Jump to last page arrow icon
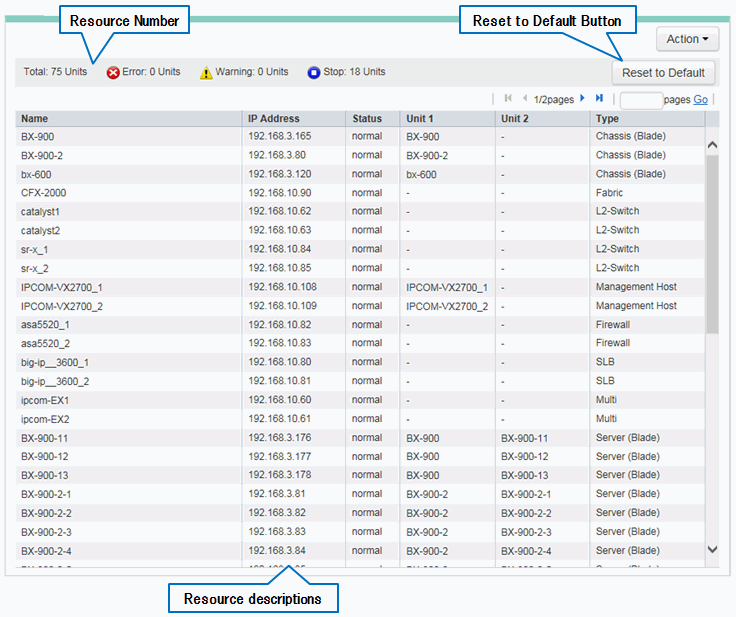The image size is (736, 617). pyautogui.click(x=599, y=98)
